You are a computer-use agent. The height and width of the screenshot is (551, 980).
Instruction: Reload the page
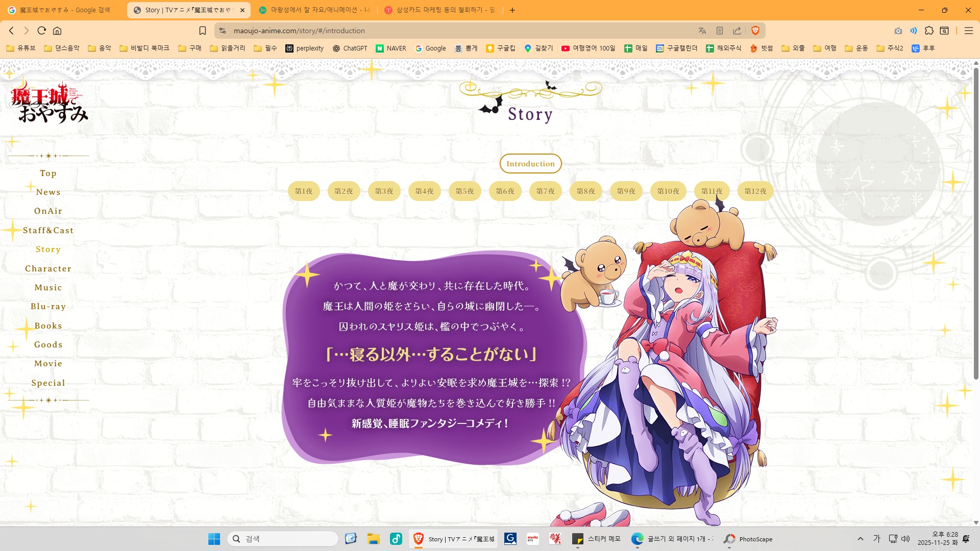[x=42, y=31]
